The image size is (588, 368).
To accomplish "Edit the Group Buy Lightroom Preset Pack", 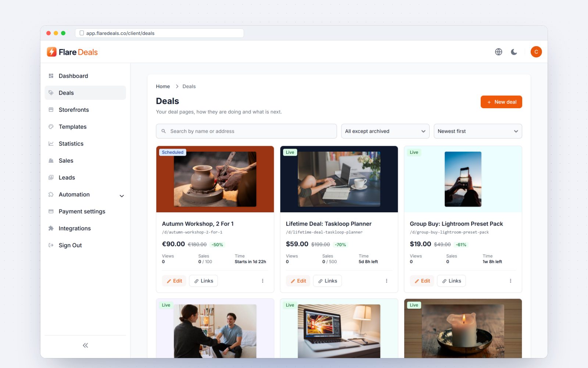I will [x=422, y=281].
